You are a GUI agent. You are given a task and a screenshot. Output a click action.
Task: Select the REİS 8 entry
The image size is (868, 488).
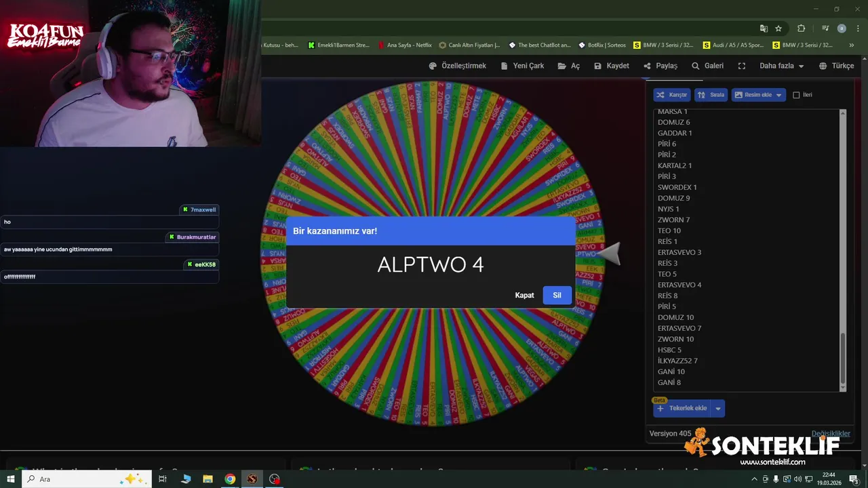[667, 296]
